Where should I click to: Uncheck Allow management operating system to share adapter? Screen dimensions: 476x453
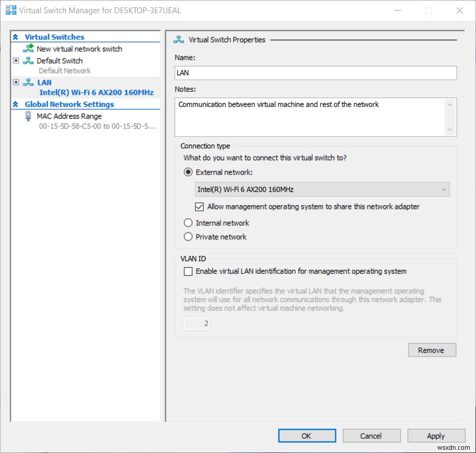tap(199, 206)
